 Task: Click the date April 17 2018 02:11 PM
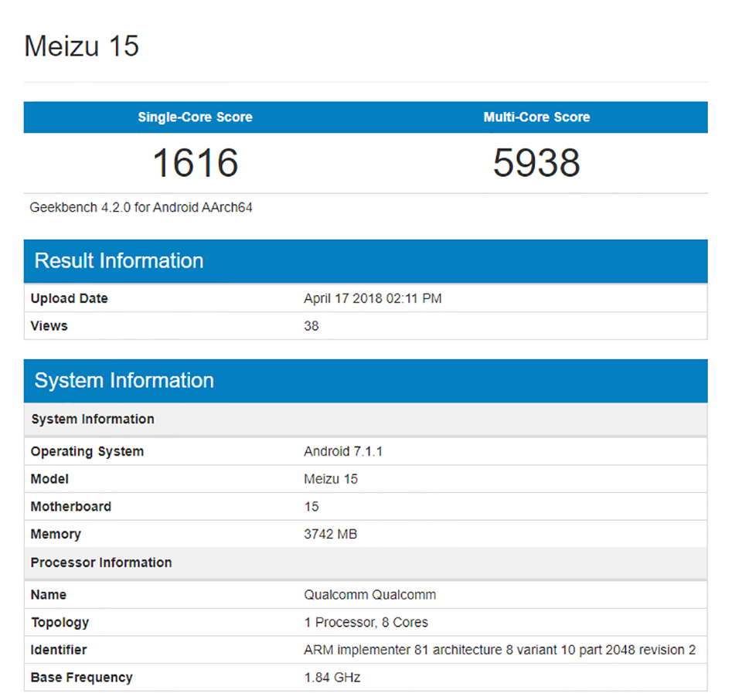[x=373, y=298]
